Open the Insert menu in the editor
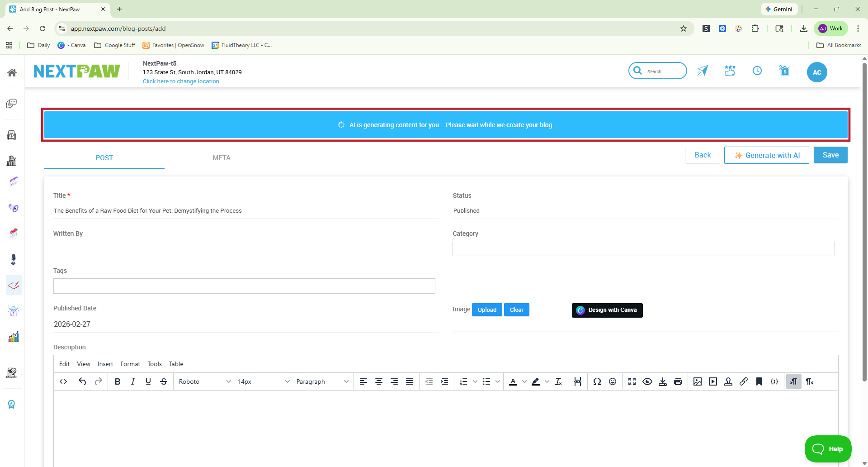 click(x=105, y=364)
